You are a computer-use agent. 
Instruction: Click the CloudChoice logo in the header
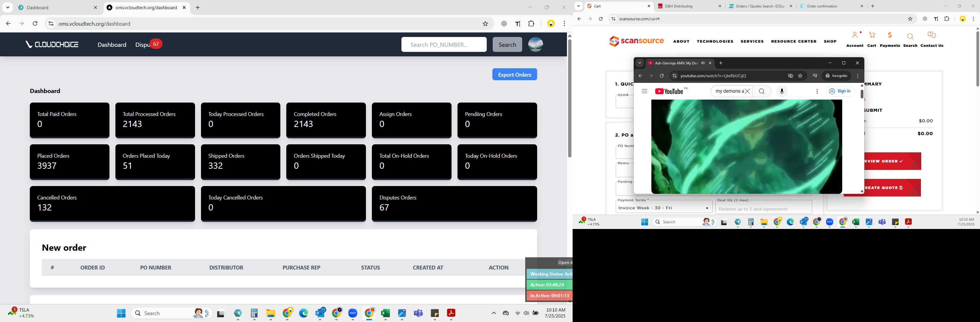tap(52, 44)
